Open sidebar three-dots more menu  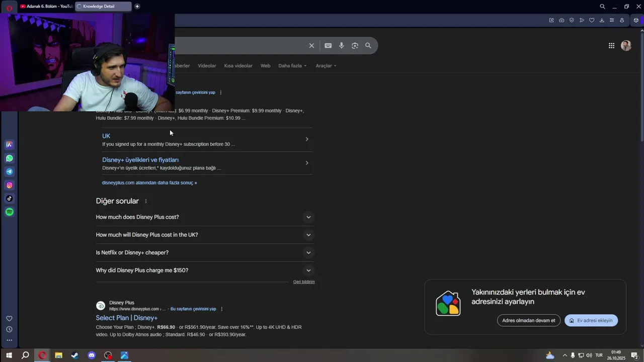coord(9,340)
